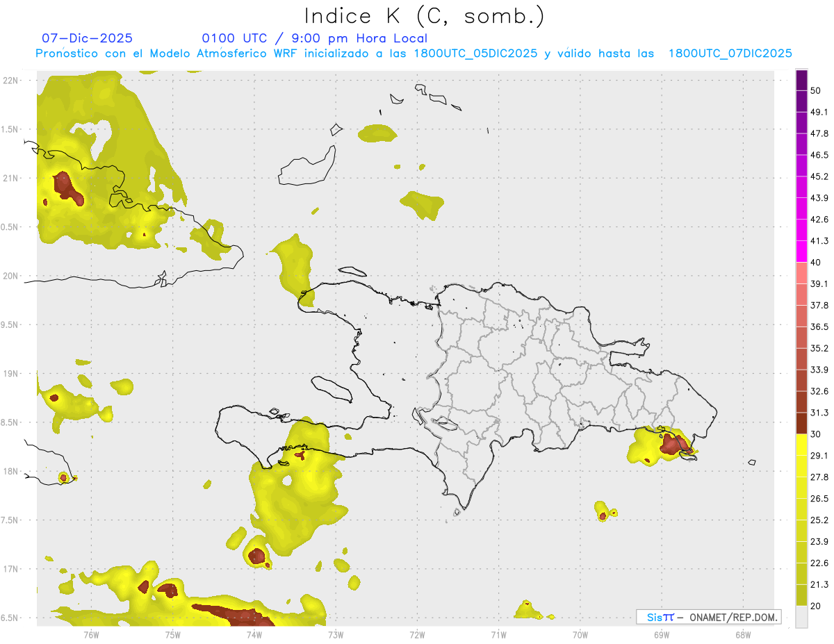Click the colorbar value "22.6"
Image resolution: width=834 pixels, height=644 pixels.
click(x=819, y=563)
